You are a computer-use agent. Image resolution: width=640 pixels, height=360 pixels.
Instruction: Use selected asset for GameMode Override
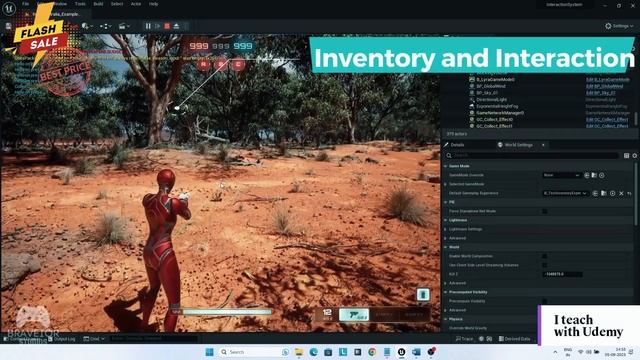(x=587, y=175)
